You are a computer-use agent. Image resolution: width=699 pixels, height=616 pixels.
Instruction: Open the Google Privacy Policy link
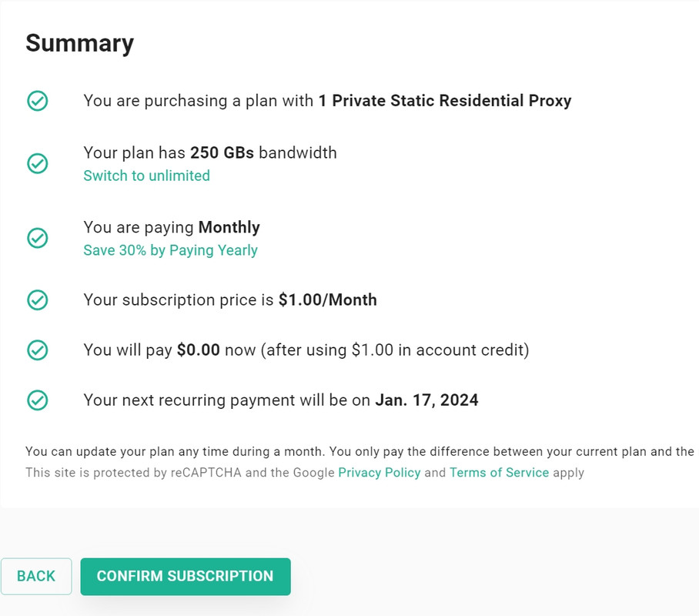coord(380,472)
